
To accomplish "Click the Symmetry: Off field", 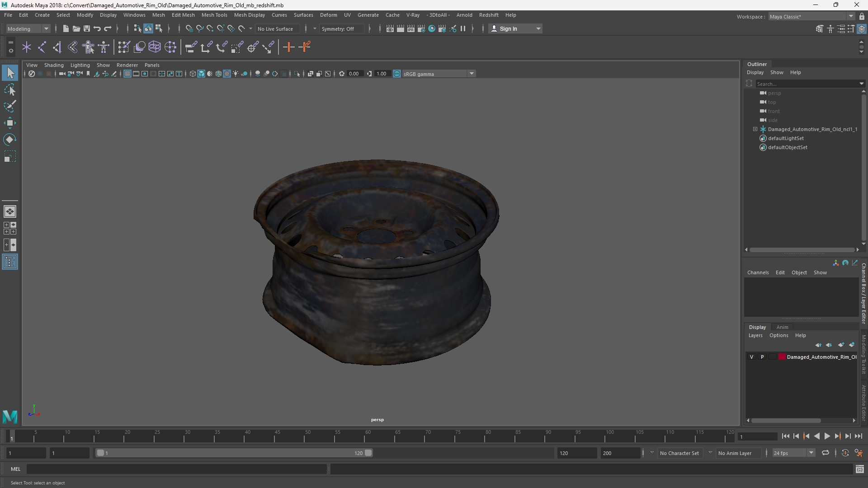I will [341, 28].
